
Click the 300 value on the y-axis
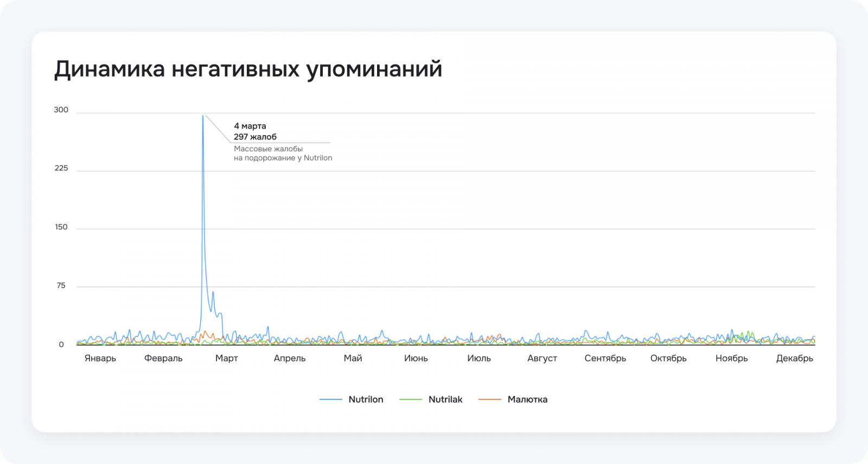[61, 110]
